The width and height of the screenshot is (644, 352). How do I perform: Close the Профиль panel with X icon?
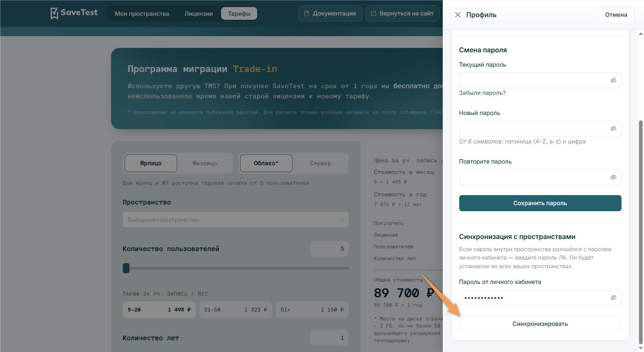click(458, 15)
